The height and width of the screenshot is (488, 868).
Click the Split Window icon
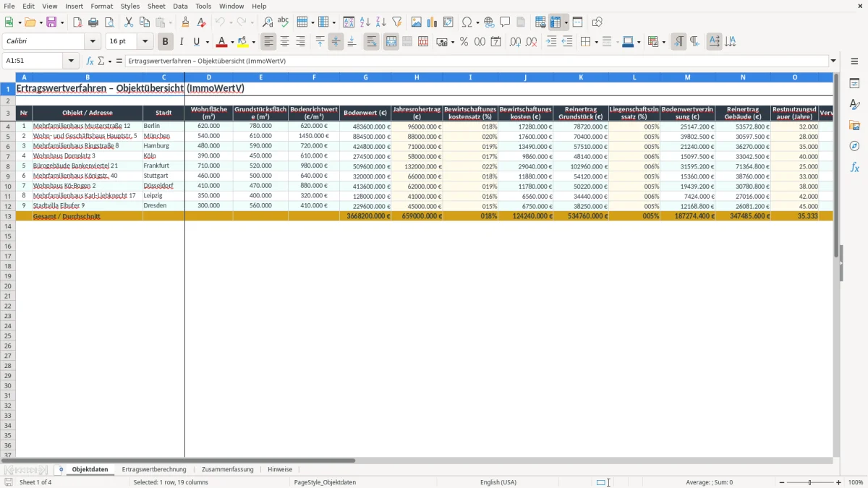pyautogui.click(x=577, y=22)
